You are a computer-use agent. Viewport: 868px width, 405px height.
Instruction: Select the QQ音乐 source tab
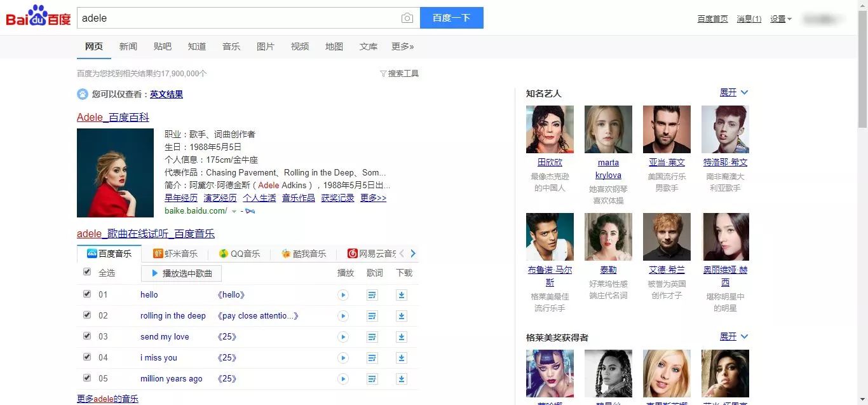click(x=240, y=254)
